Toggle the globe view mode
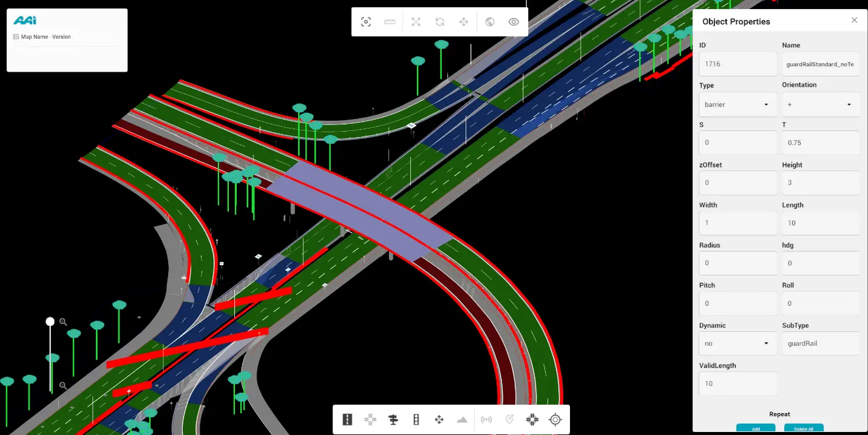 [x=489, y=21]
